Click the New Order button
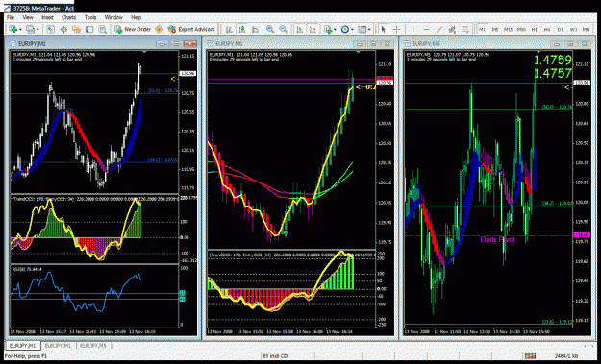Image resolution: width=601 pixels, height=364 pixels. point(133,29)
